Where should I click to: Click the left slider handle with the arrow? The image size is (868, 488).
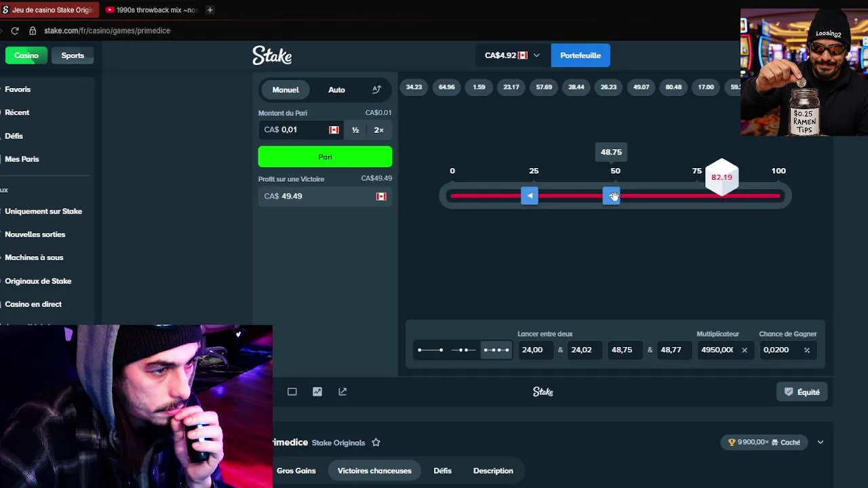[x=530, y=196]
